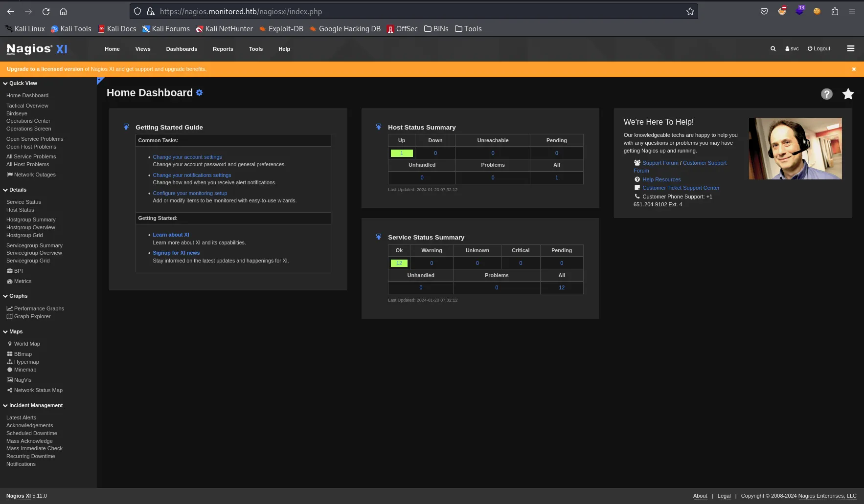
Task: Click the green Up host count cell
Action: (401, 153)
